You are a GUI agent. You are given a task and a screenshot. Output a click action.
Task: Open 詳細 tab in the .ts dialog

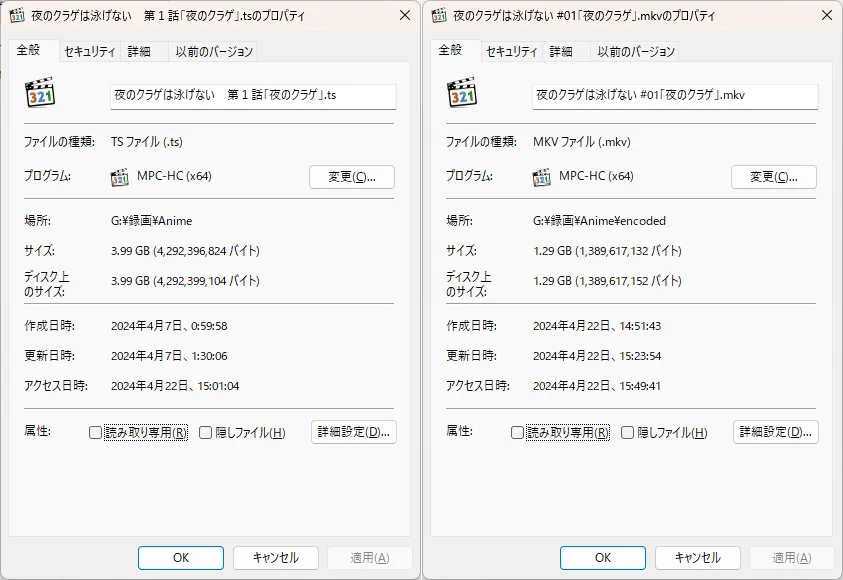point(139,52)
